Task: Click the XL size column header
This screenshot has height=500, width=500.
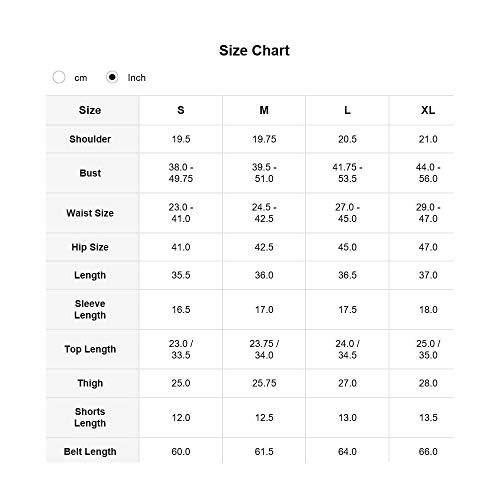Action: (x=428, y=110)
